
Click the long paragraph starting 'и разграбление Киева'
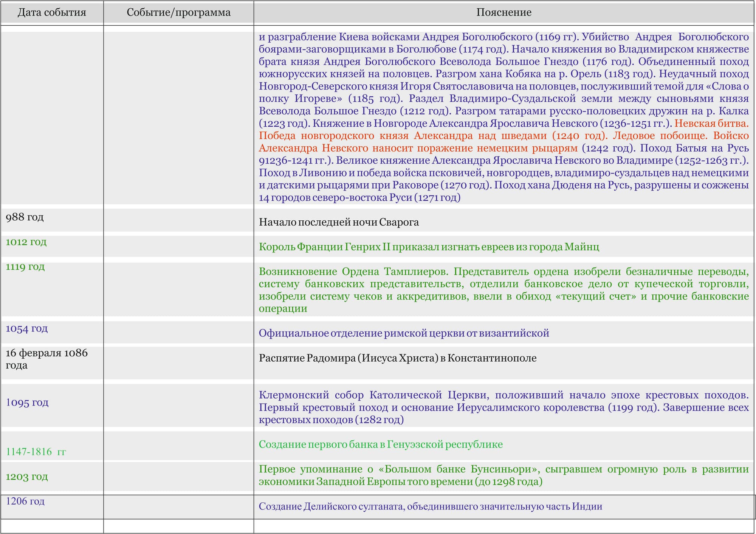tap(503, 117)
